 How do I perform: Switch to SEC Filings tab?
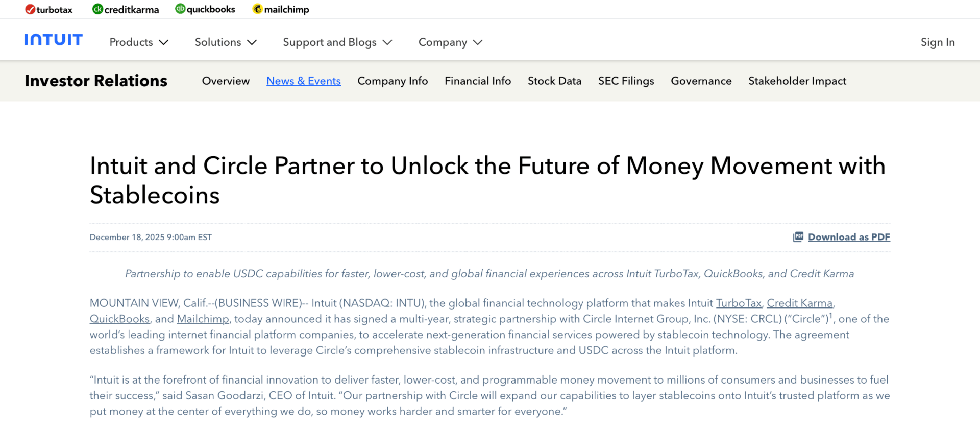(626, 81)
